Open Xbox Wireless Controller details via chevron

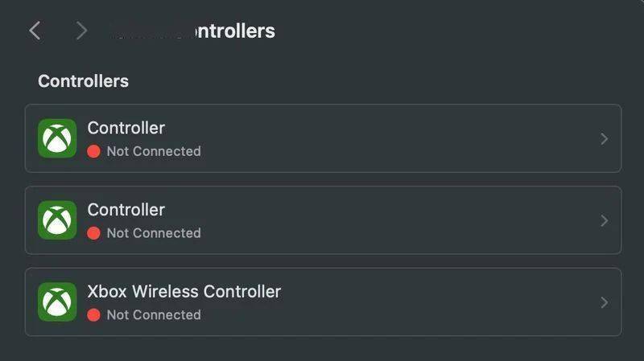(605, 303)
